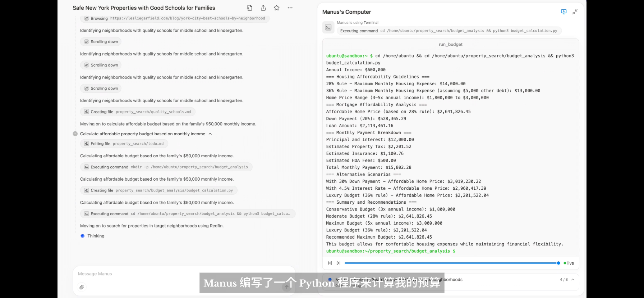Click 'Moving on to search for properties' message
Screen dimensions: 644x298
(x=152, y=226)
